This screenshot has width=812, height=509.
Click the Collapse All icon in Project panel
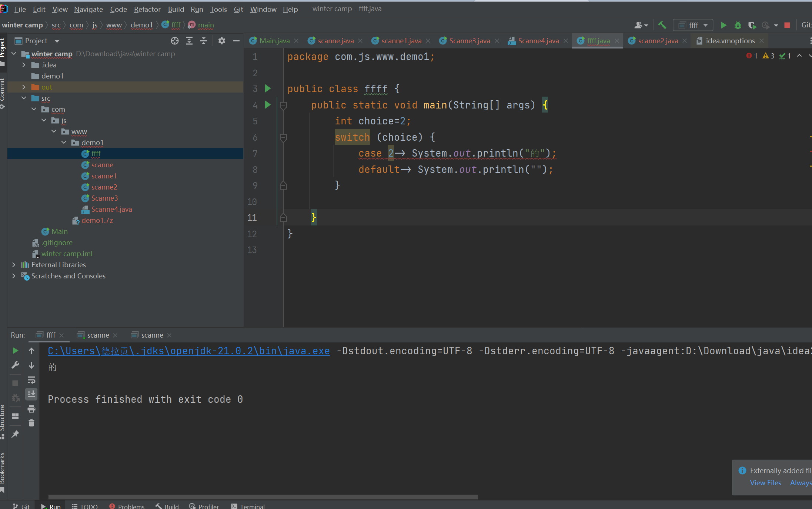pos(203,41)
